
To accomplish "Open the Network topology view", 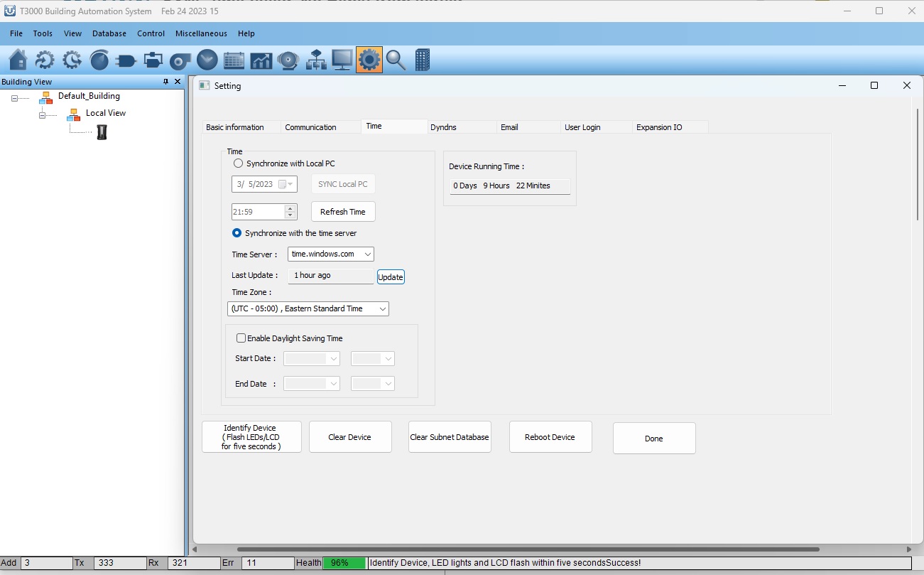I will point(315,60).
